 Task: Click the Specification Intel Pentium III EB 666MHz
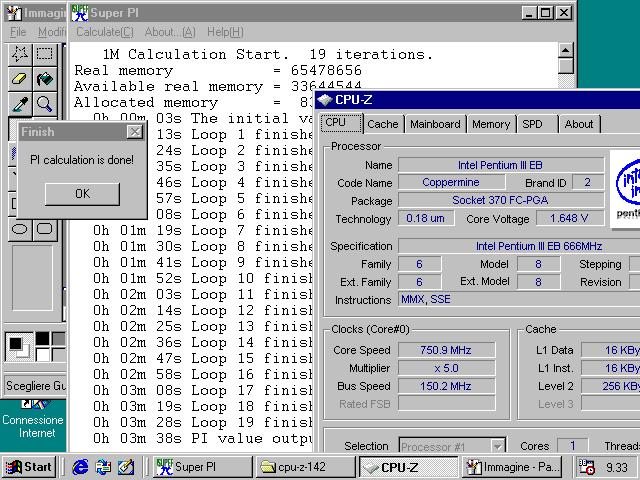tap(518, 246)
